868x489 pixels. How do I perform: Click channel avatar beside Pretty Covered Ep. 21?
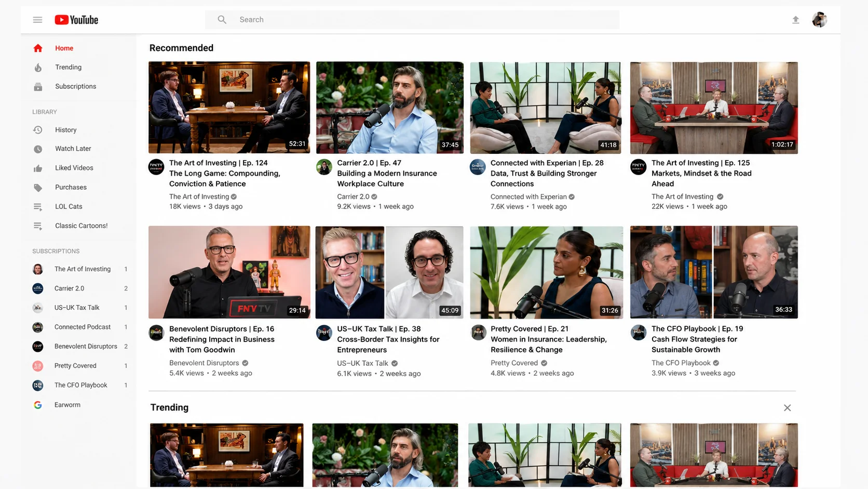(x=478, y=333)
